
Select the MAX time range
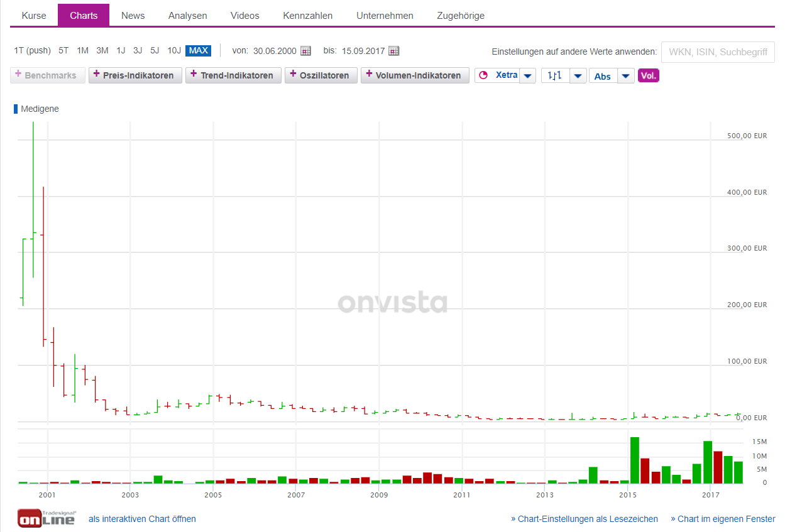[x=199, y=51]
